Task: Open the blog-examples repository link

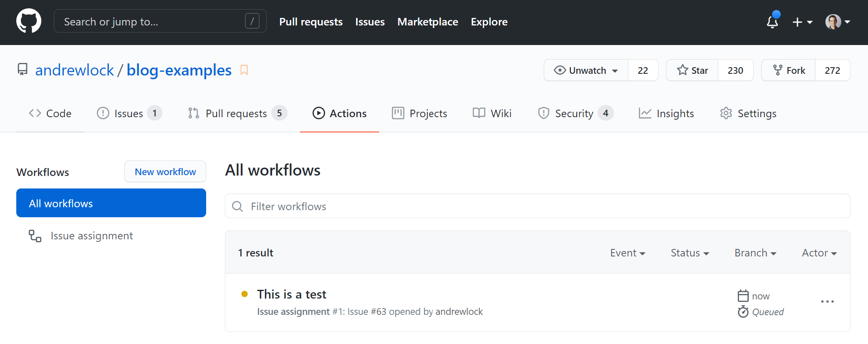Action: click(x=179, y=70)
